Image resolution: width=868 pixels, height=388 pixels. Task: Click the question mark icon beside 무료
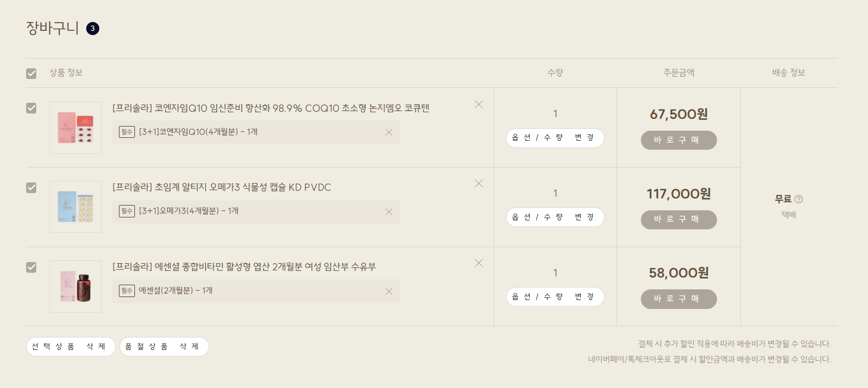point(798,199)
